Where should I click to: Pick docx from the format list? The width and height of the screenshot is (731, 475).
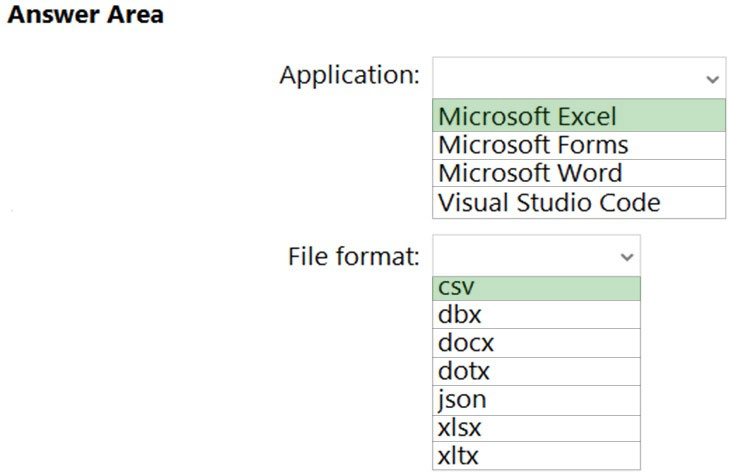coord(537,343)
